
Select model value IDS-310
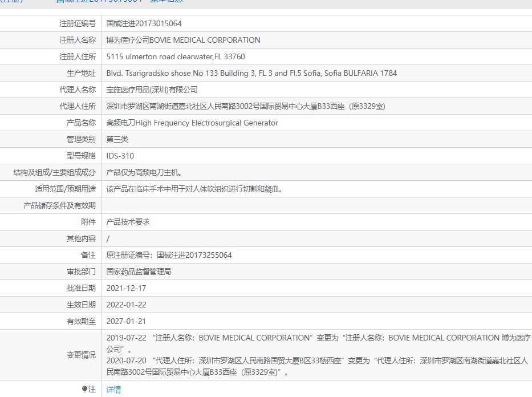(120, 156)
